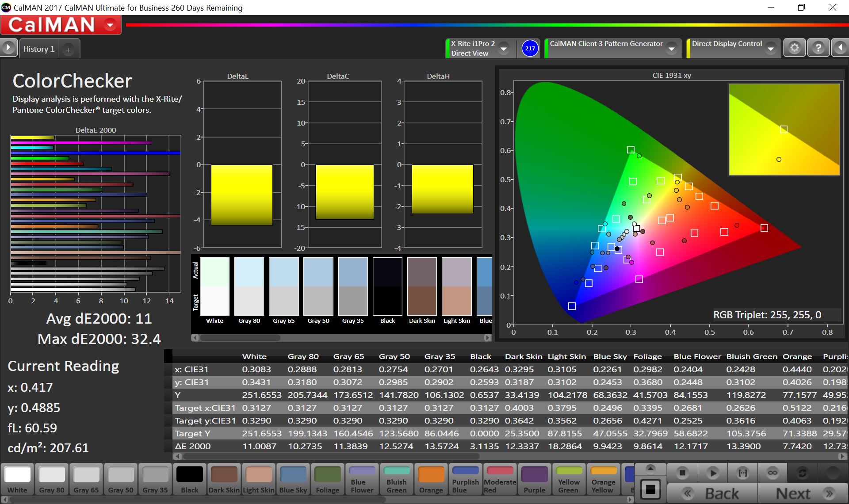Screen dimensions: 849x504
Task: Open the settings gear icon
Action: (794, 48)
